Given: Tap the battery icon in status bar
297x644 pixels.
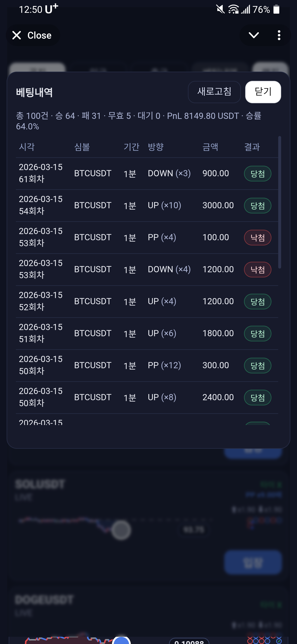Looking at the screenshot, I should [x=276, y=9].
